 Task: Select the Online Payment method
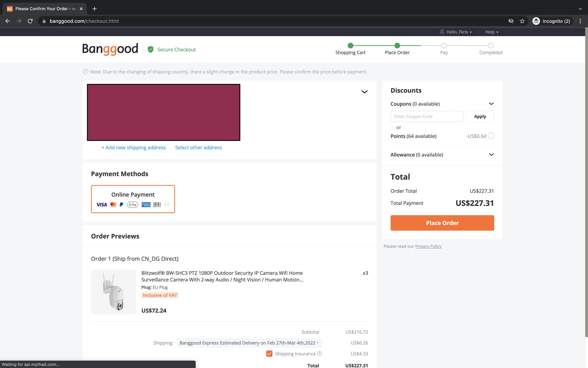pos(133,199)
